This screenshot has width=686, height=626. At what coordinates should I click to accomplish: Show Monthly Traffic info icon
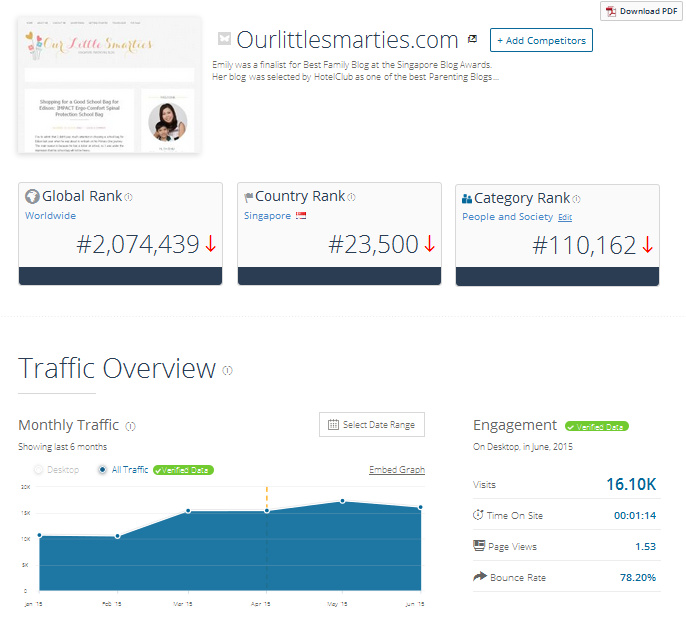130,426
